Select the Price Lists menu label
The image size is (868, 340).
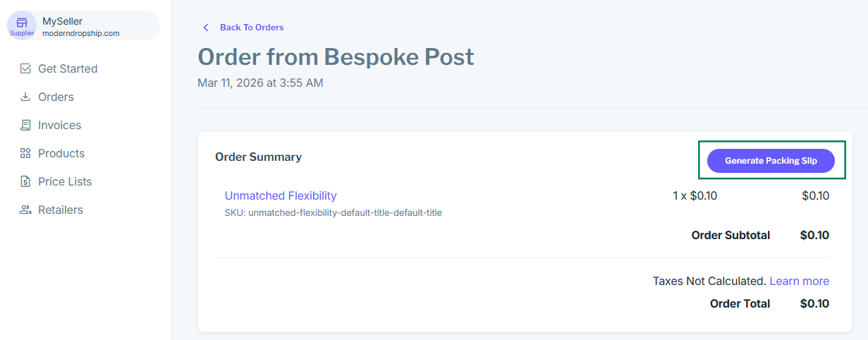(x=65, y=181)
